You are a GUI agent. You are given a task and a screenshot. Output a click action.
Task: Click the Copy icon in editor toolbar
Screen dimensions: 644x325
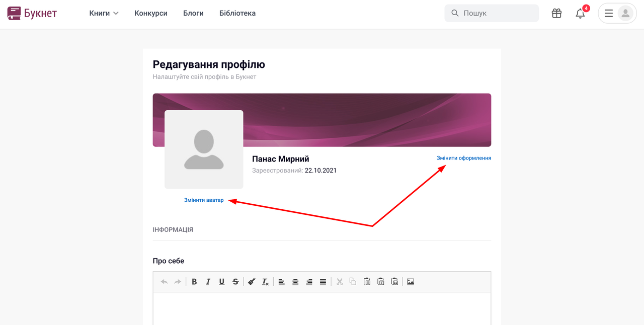pyautogui.click(x=353, y=282)
